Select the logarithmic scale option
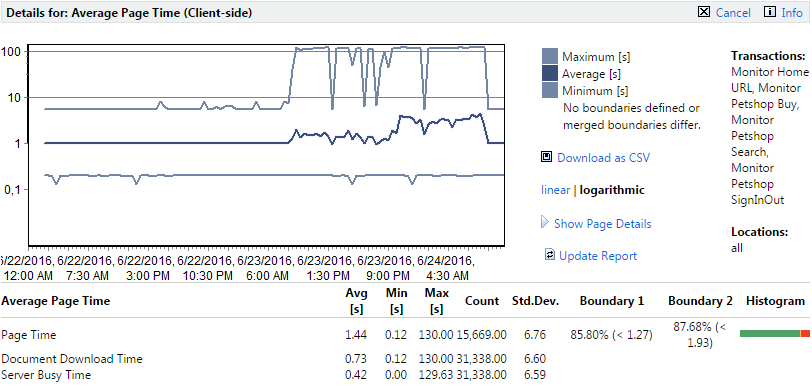812x385 pixels. click(612, 190)
